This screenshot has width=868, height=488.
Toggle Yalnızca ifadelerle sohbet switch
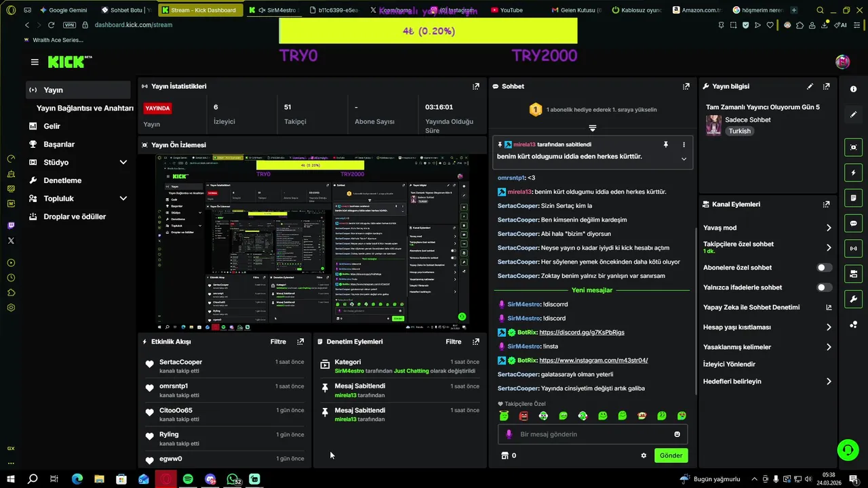pos(824,287)
